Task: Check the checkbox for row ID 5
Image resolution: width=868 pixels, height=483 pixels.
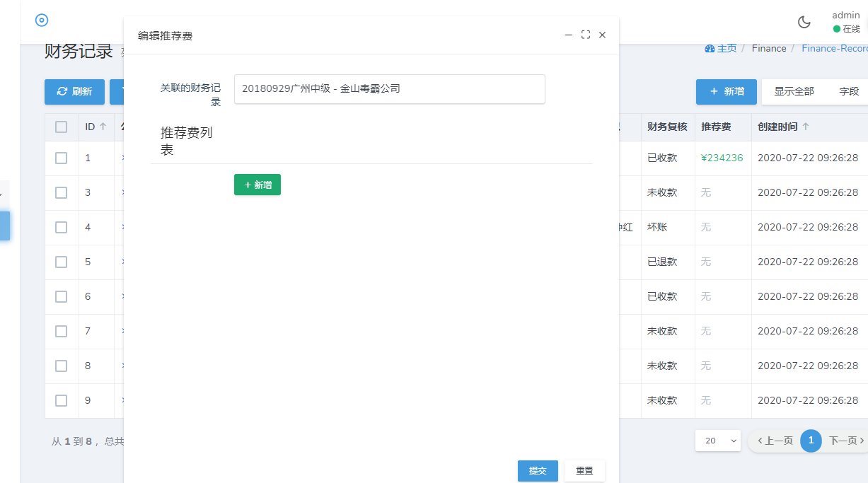Action: (x=62, y=262)
